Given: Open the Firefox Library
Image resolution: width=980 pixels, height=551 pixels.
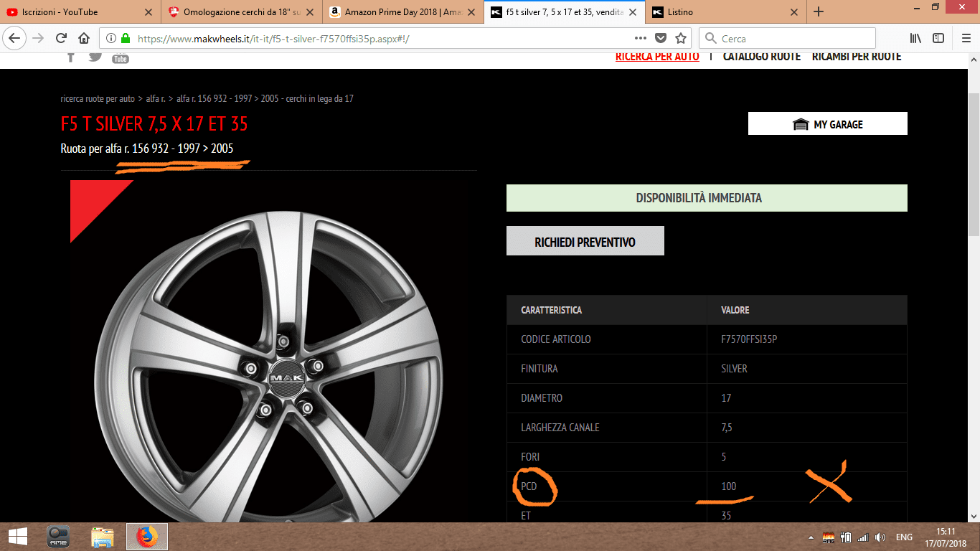Looking at the screenshot, I should coord(915,39).
